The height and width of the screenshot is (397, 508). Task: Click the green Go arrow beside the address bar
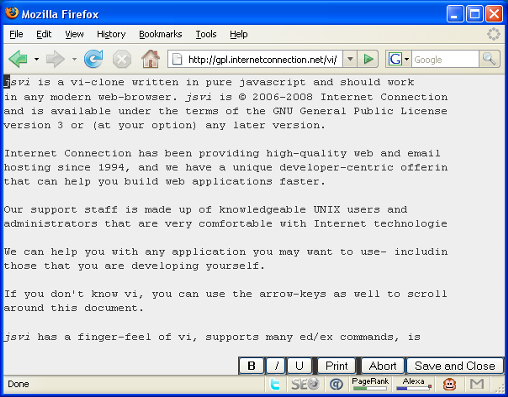pyautogui.click(x=368, y=59)
